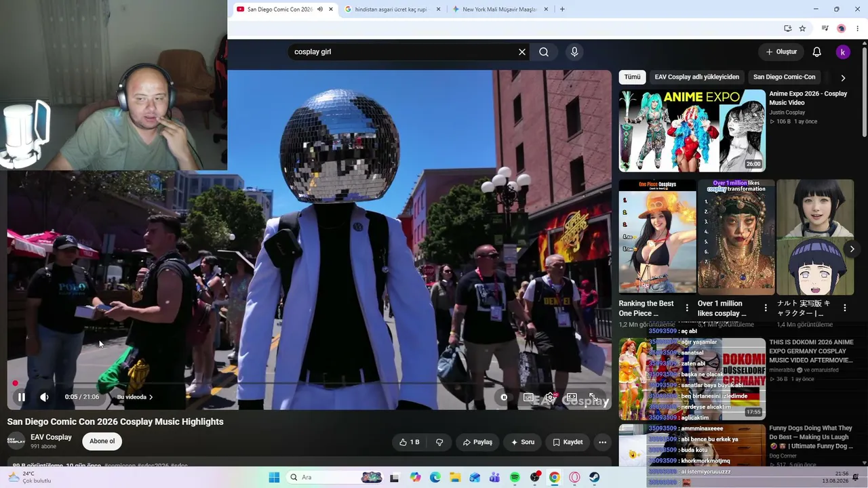868x488 pixels.
Task: Open options menu for the Japanese-titled short
Action: coord(845,308)
